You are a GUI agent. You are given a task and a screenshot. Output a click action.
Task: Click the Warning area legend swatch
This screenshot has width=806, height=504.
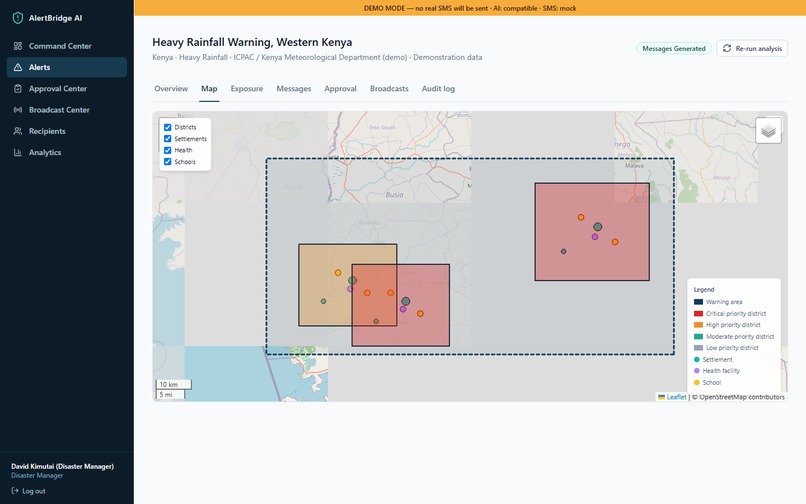coord(698,302)
